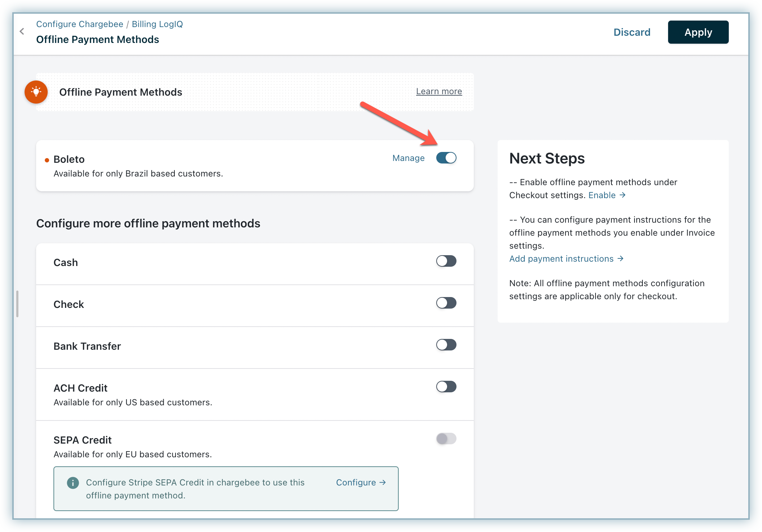Go to Billing LogIQ breadcrumb
The image size is (762, 532).
pyautogui.click(x=157, y=24)
